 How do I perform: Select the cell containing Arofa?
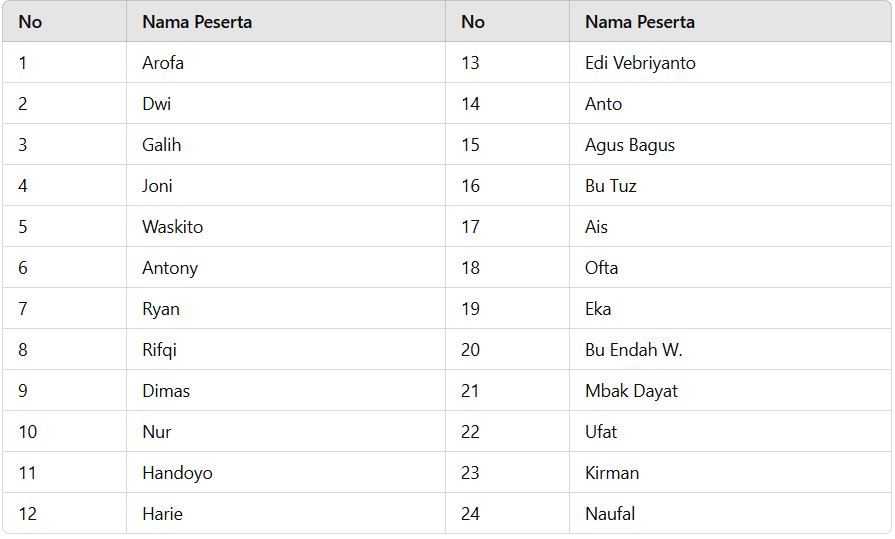286,62
